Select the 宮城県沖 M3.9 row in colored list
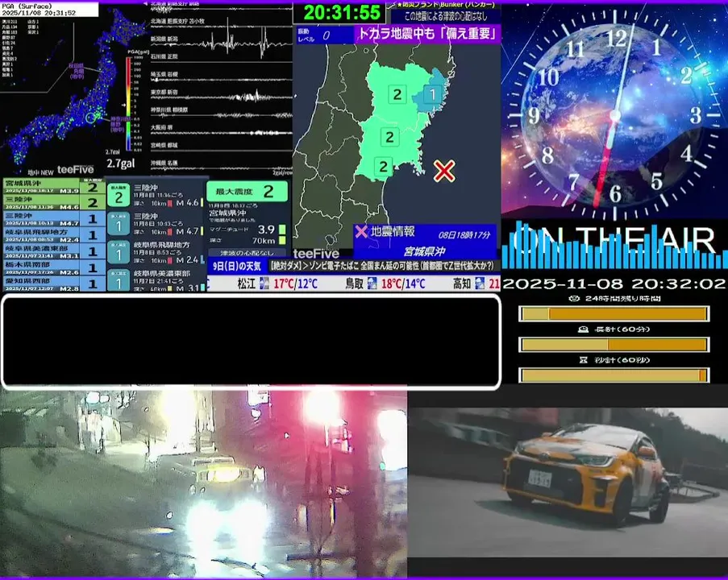 [54, 186]
